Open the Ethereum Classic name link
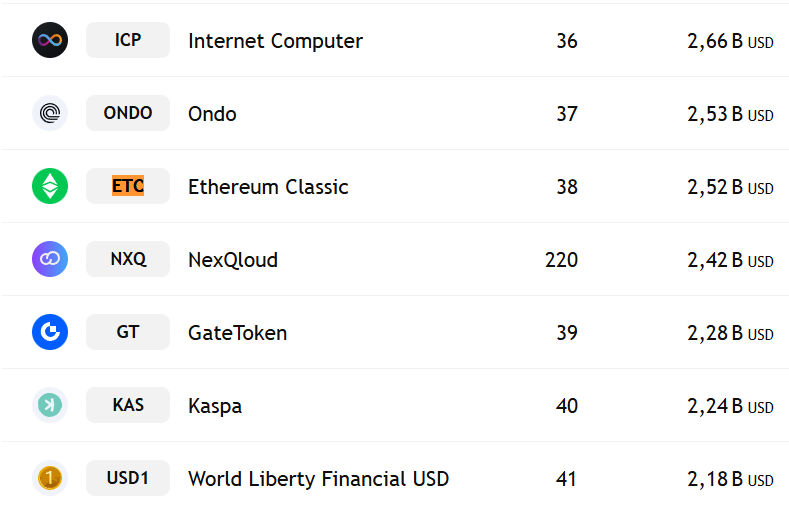789x508 pixels. [268, 187]
